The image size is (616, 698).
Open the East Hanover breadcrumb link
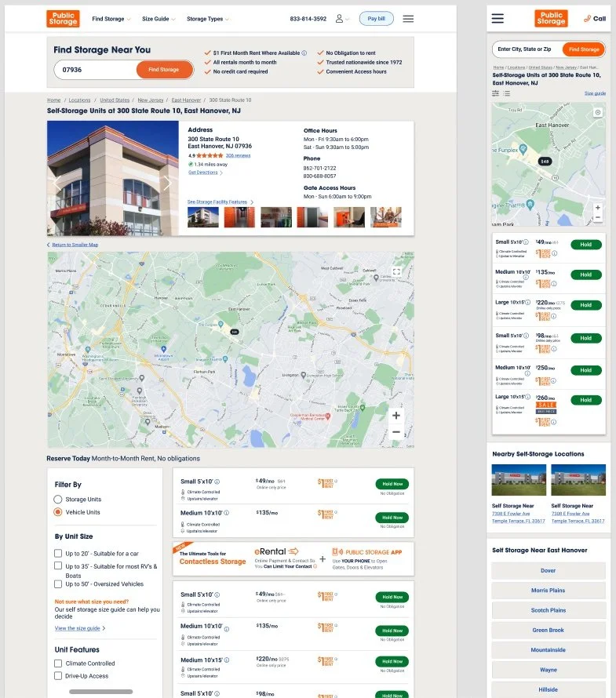[x=186, y=100]
